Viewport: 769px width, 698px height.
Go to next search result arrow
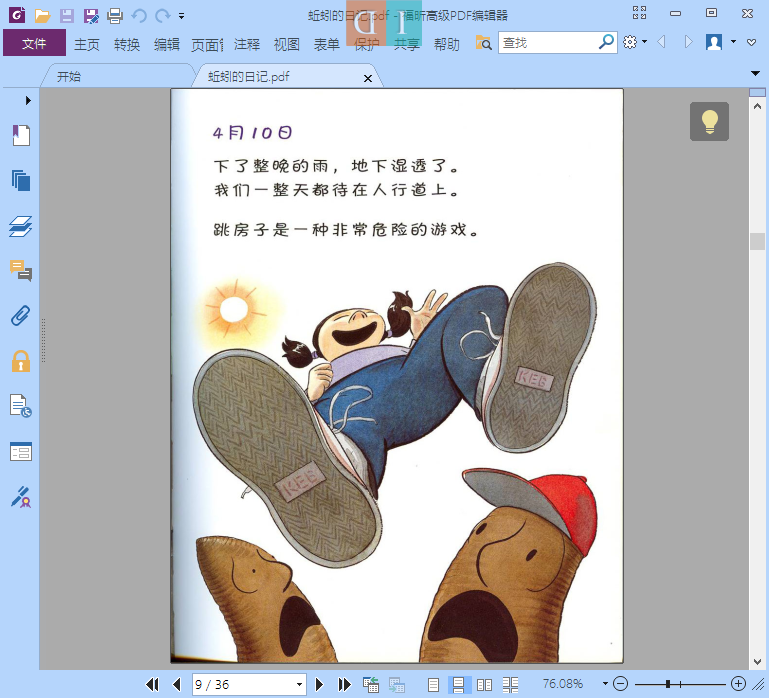point(688,42)
